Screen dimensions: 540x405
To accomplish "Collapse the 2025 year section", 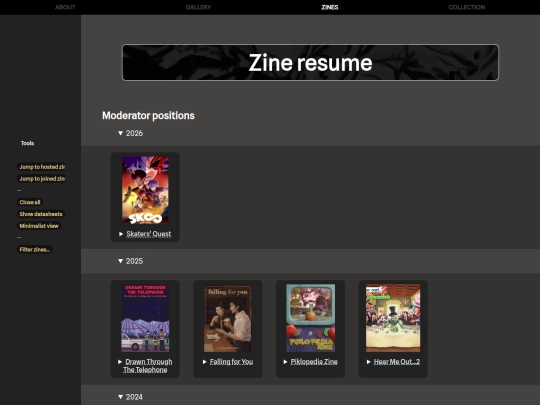I will [120, 261].
